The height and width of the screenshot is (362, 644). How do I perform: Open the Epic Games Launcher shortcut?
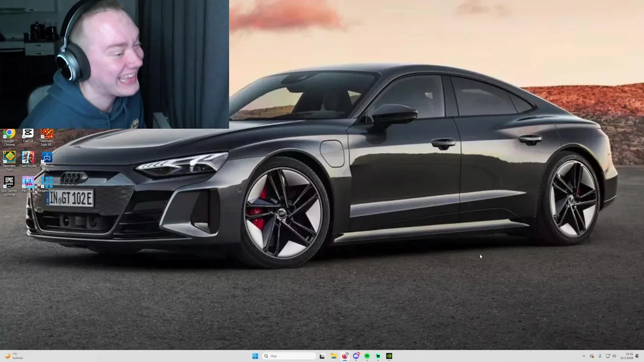(9, 186)
